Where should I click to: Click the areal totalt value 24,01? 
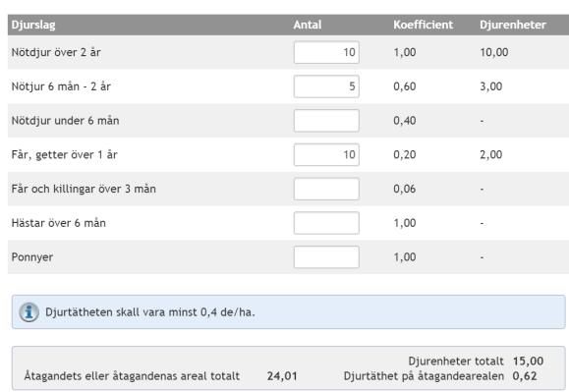(282, 376)
